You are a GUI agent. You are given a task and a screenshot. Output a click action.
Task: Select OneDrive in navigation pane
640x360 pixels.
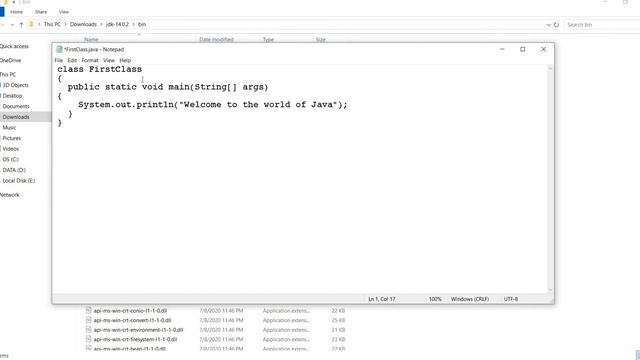(11, 60)
